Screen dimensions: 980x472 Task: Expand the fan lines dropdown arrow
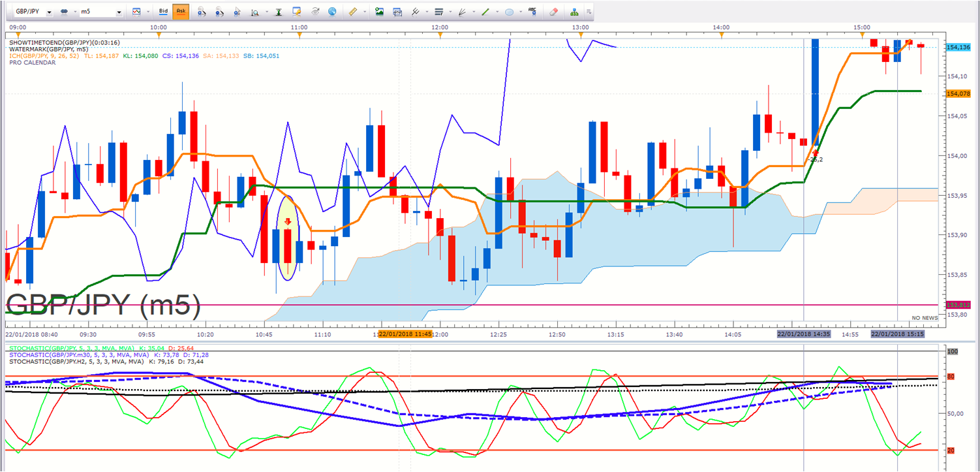click(x=474, y=12)
